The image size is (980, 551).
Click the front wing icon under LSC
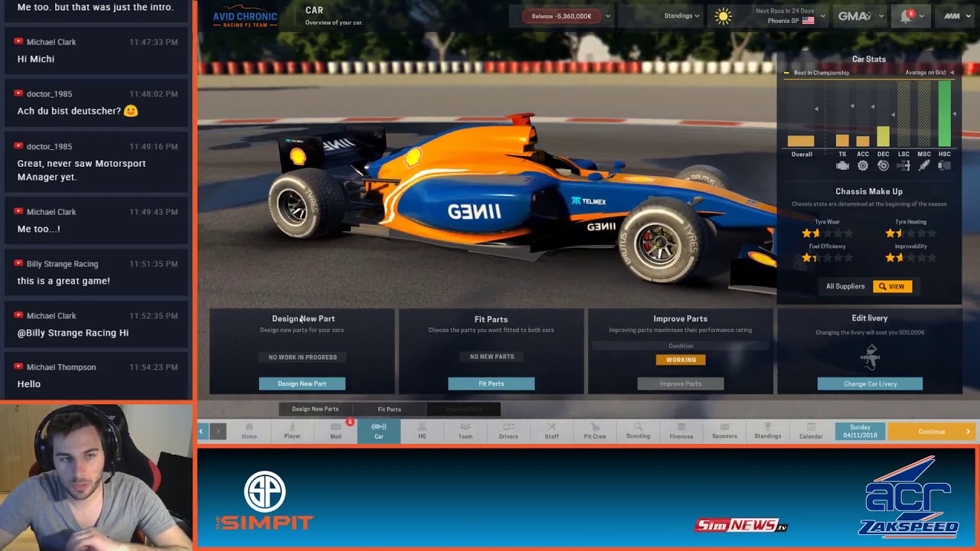903,165
